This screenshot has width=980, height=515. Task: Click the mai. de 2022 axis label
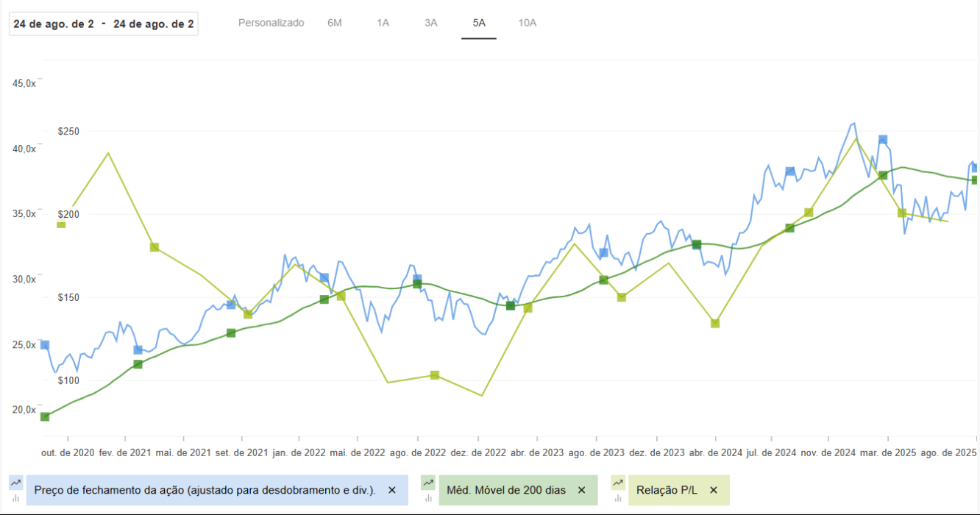pos(357,452)
